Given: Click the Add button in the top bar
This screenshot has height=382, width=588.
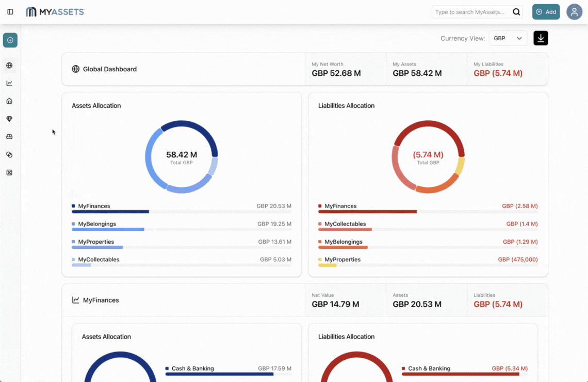Looking at the screenshot, I should coord(546,11).
